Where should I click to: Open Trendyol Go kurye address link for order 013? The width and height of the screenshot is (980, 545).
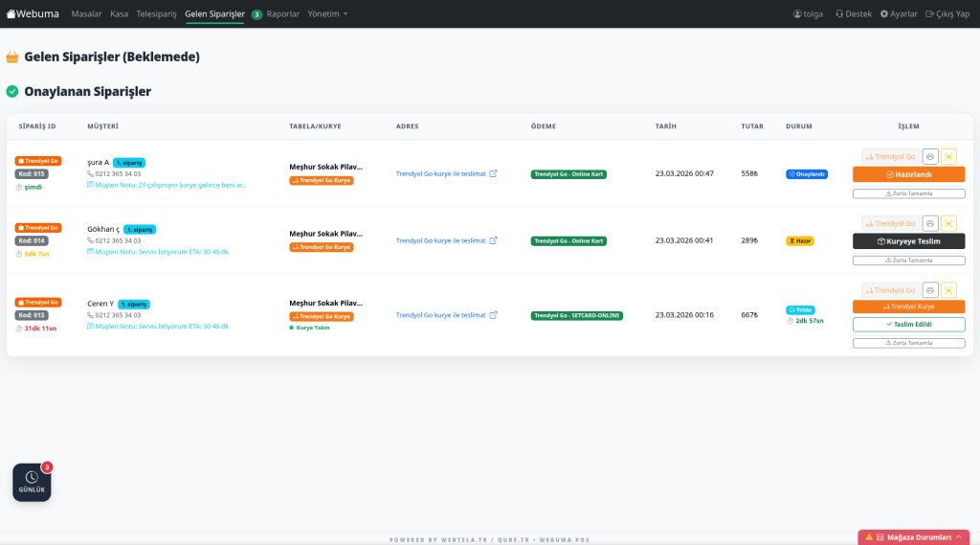pyautogui.click(x=440, y=315)
